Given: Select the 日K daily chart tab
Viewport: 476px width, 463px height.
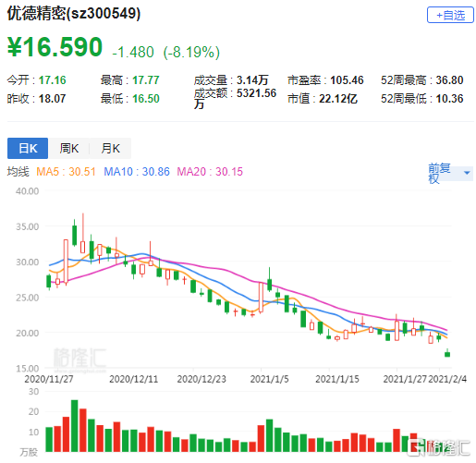Looking at the screenshot, I should click(28, 148).
